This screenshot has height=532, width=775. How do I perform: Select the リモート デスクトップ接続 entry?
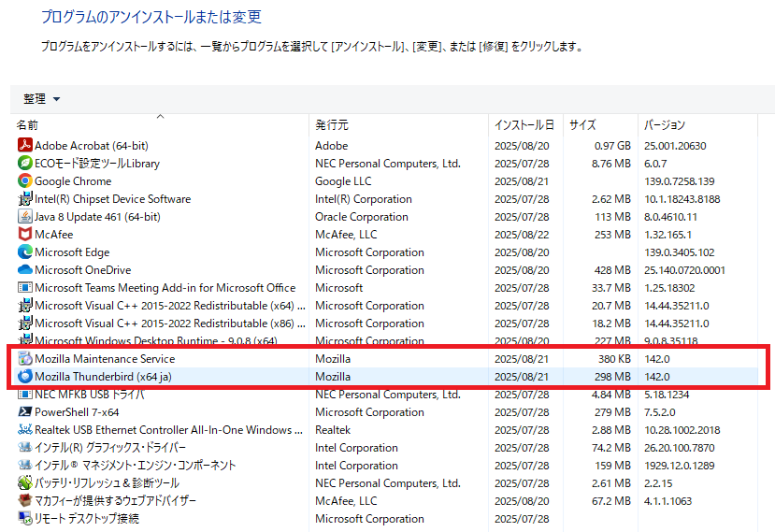pyautogui.click(x=87, y=519)
